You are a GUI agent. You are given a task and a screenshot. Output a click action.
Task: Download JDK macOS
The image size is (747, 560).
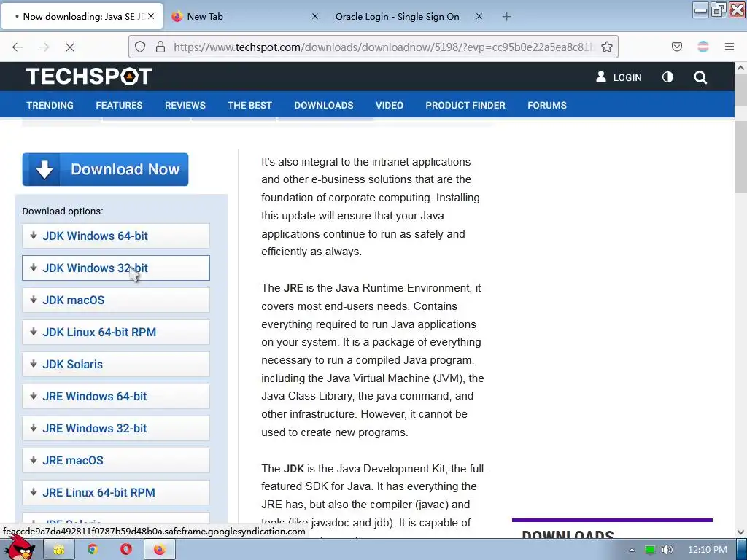coord(116,300)
